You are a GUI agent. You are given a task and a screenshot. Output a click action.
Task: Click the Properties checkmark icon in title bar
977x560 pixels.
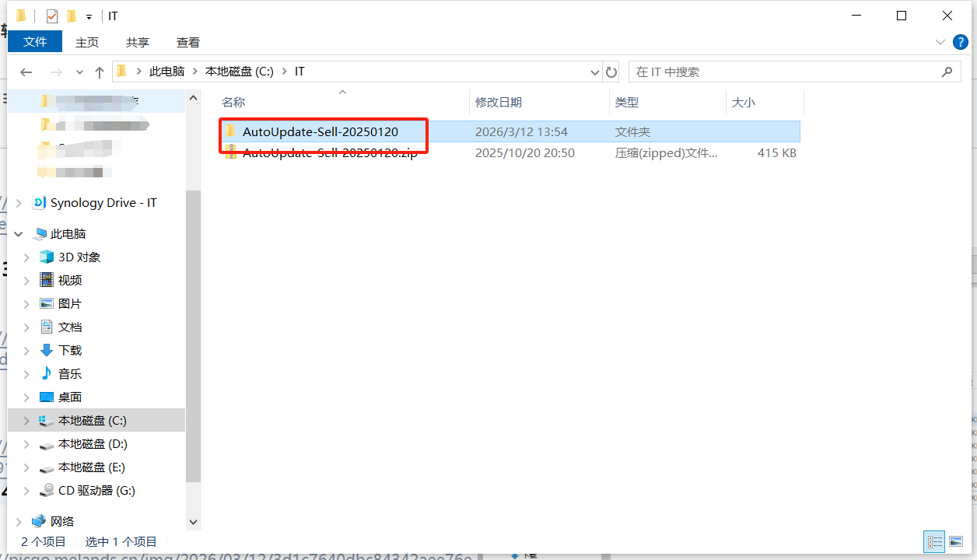point(52,16)
